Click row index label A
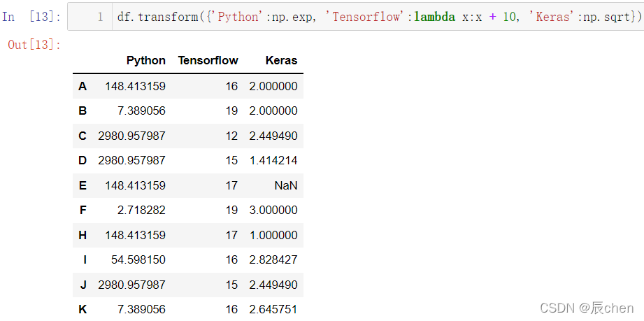This screenshot has height=321, width=644. pyautogui.click(x=83, y=86)
